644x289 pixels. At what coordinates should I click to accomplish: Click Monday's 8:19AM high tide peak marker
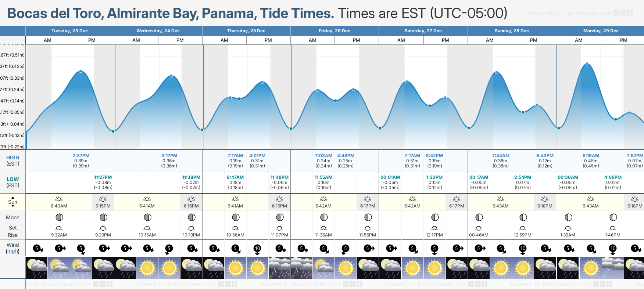point(587,64)
